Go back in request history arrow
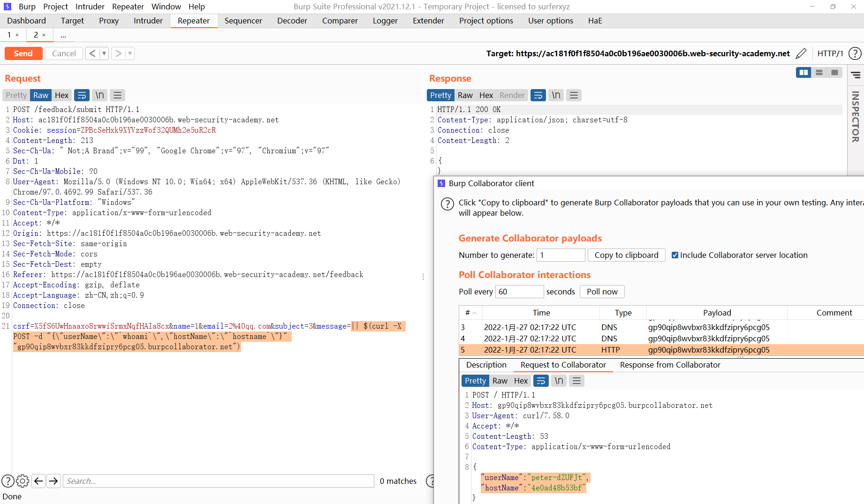Screen dimensions: 864x504 click(x=92, y=53)
